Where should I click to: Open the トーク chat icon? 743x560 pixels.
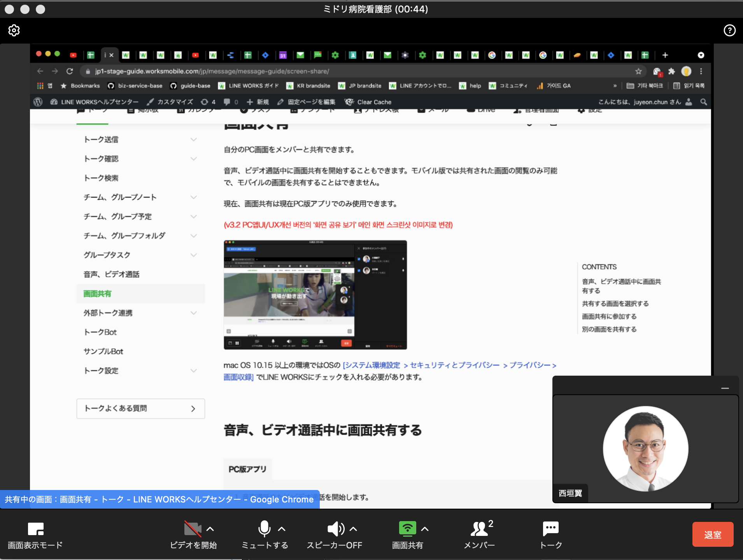tap(550, 529)
